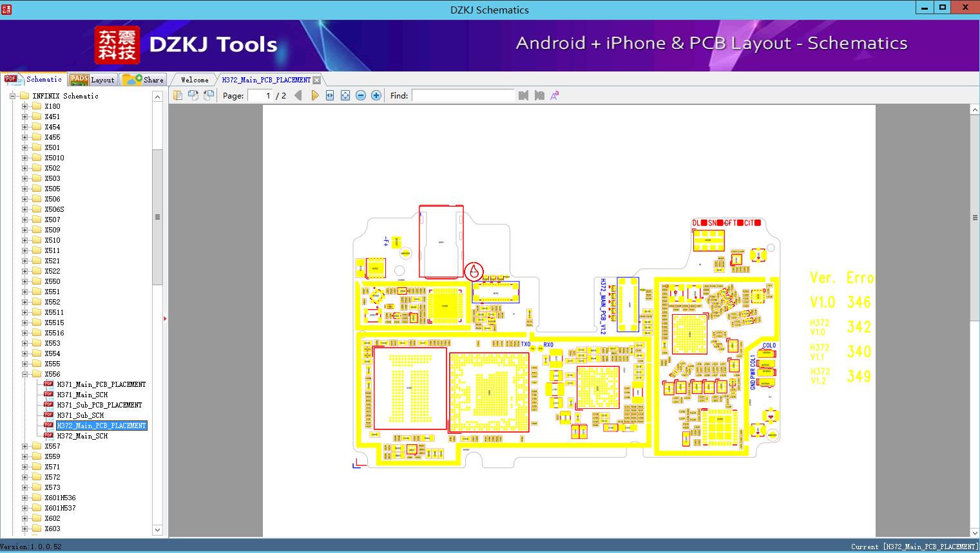This screenshot has height=553, width=980.
Task: Click the PDF icon beside H372_Main_SCH
Action: (48, 435)
